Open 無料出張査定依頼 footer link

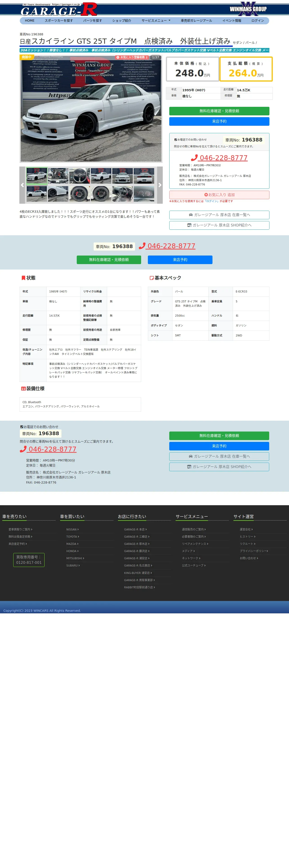(x=20, y=537)
